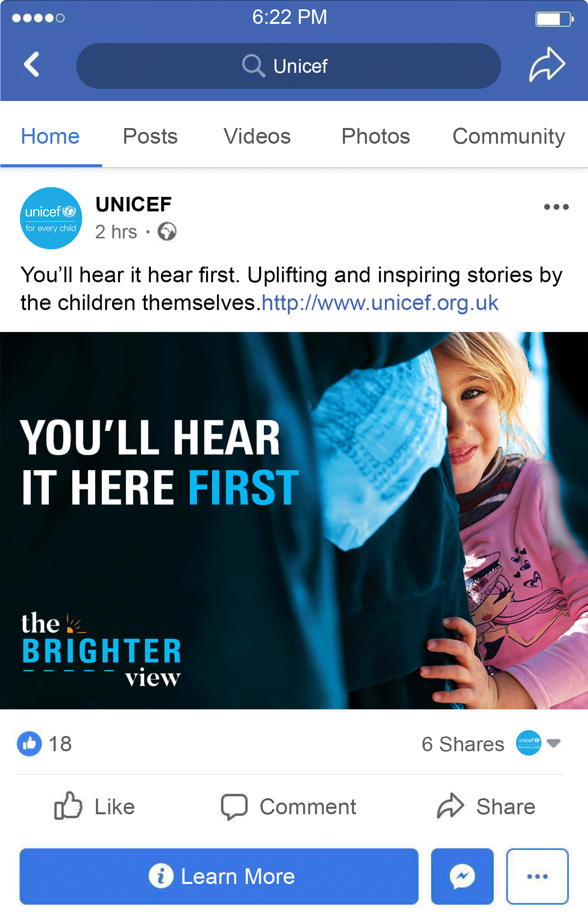
Task: Click the search magnifier icon
Action: coord(253,66)
